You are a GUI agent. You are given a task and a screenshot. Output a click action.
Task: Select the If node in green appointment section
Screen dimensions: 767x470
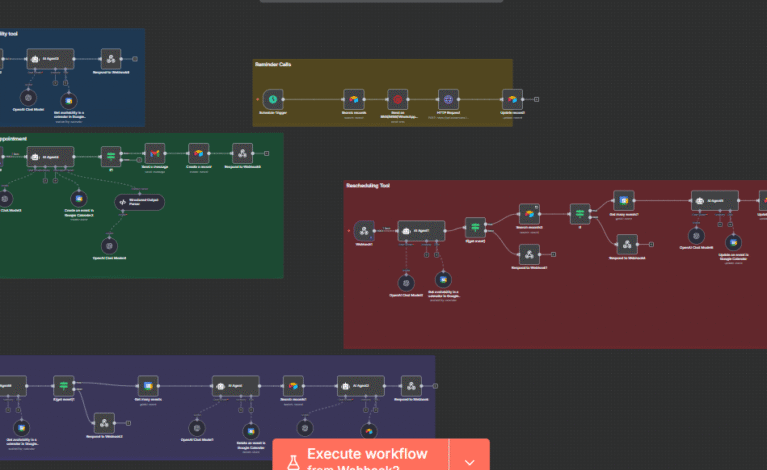tap(109, 154)
